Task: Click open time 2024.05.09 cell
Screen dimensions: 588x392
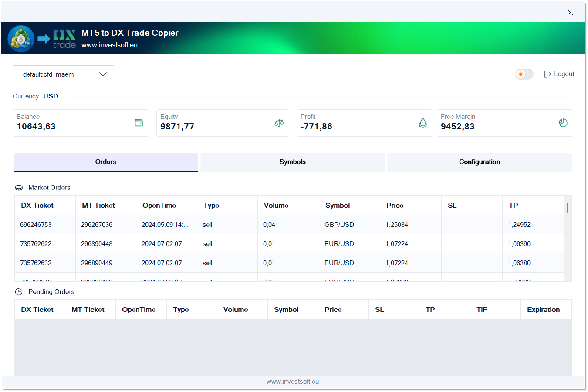Action: coord(166,225)
